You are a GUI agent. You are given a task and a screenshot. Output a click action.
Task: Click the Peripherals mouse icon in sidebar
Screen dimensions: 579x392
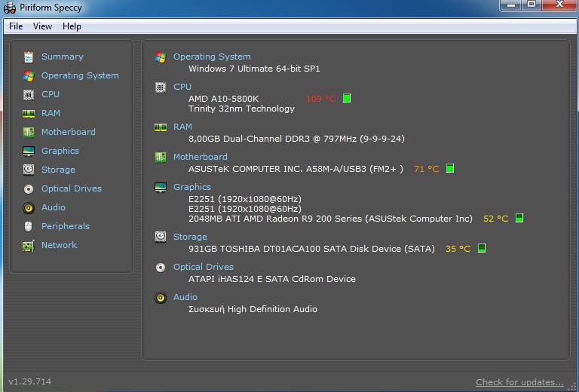pyautogui.click(x=29, y=226)
